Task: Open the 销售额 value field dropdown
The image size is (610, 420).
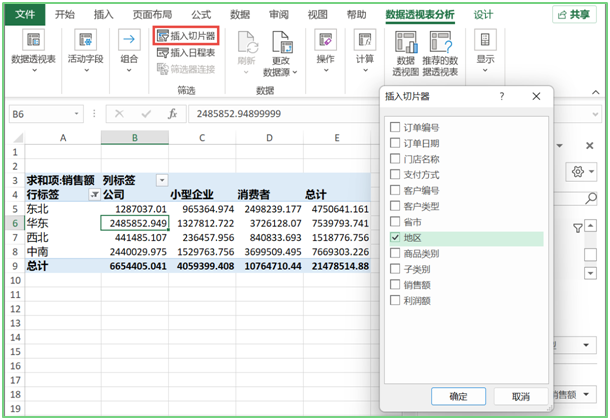Action: pyautogui.click(x=586, y=395)
